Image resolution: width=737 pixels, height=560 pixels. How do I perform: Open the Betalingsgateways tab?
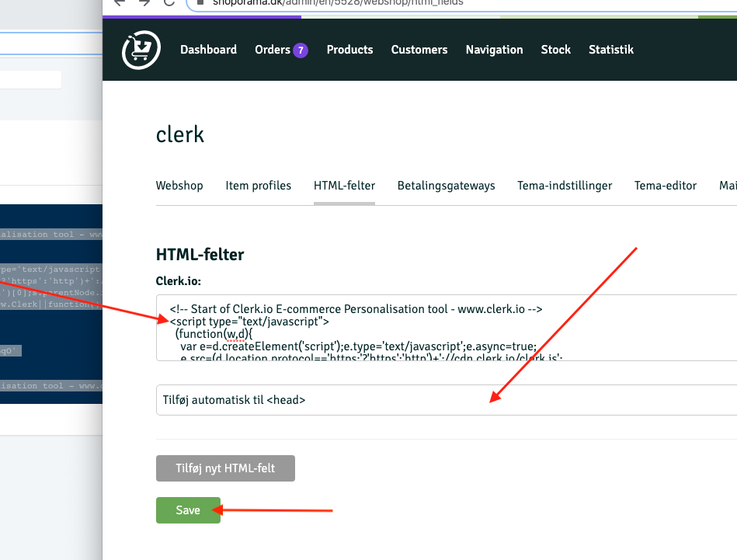(x=446, y=186)
